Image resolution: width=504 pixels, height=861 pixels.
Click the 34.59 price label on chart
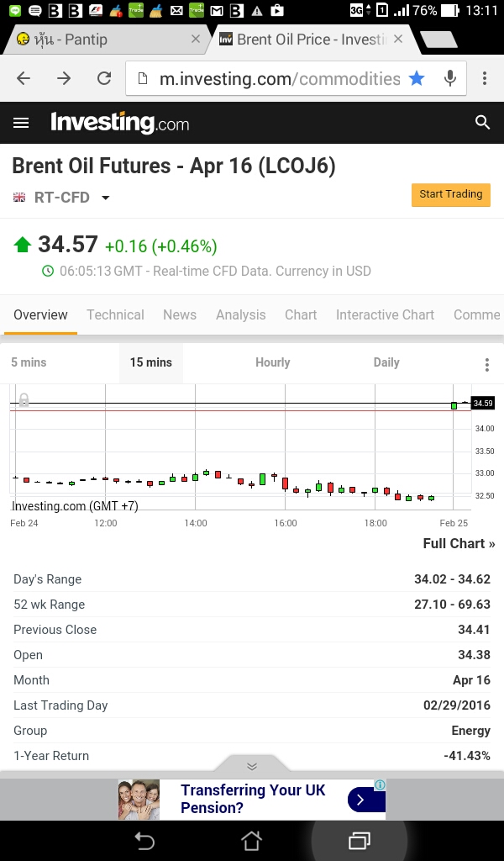tap(483, 403)
